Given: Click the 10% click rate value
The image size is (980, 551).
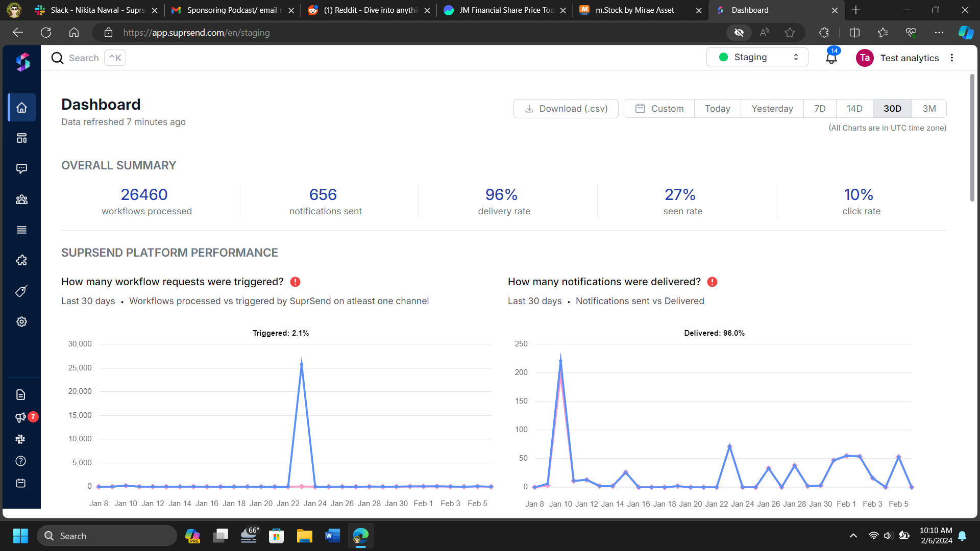Looking at the screenshot, I should pos(859,194).
